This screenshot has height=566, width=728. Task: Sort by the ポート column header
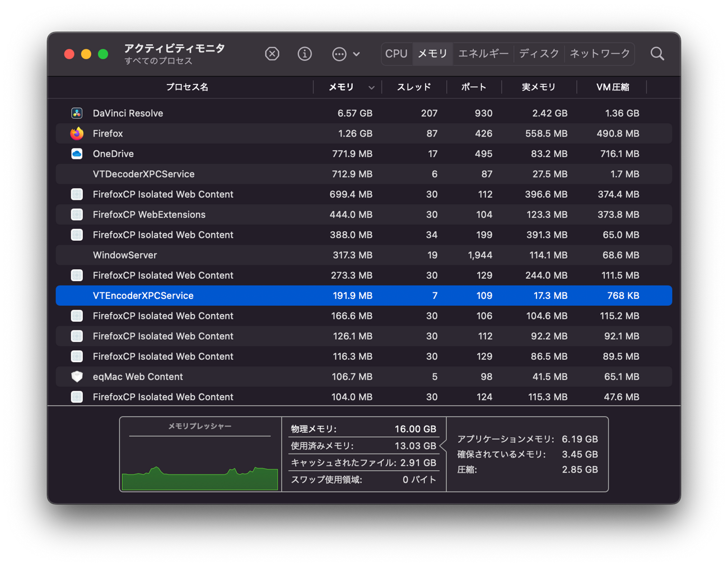point(474,87)
